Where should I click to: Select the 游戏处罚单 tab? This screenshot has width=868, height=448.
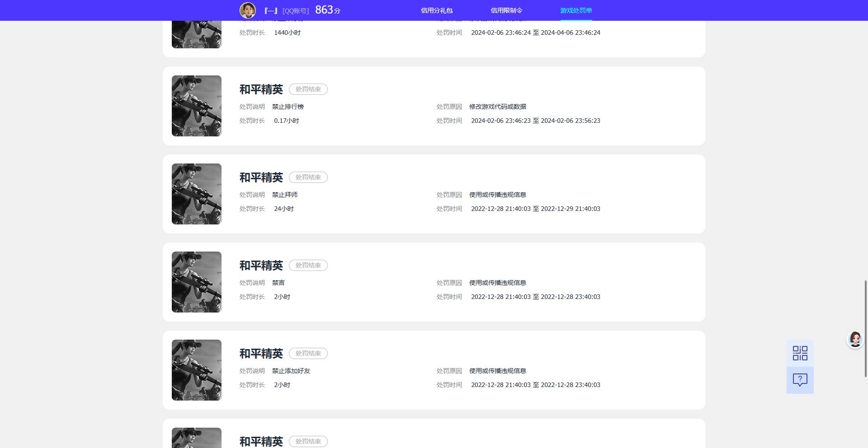pyautogui.click(x=576, y=10)
